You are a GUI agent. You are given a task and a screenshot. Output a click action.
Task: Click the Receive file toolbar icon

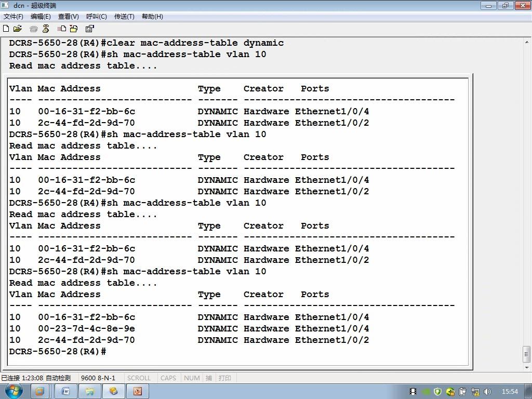pyautogui.click(x=74, y=29)
